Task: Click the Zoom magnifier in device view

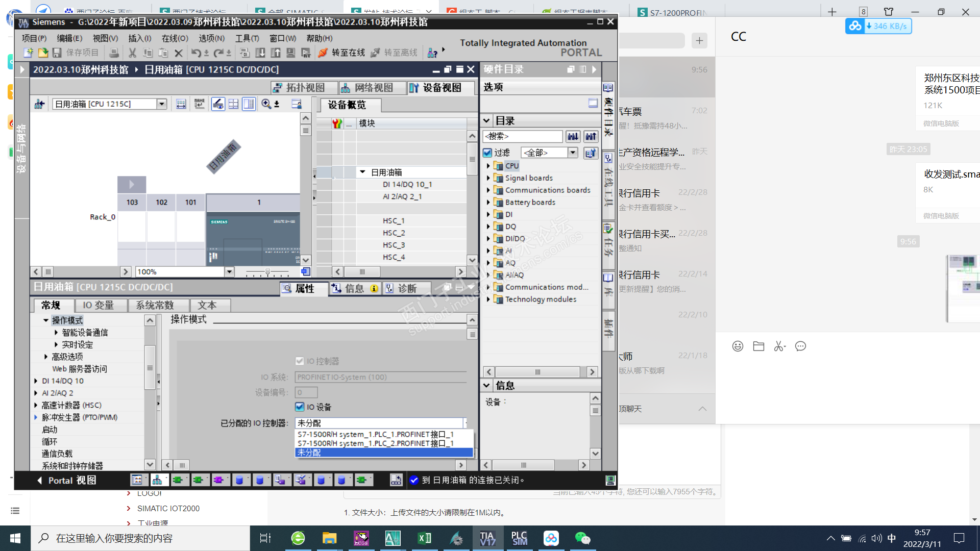Action: click(266, 104)
